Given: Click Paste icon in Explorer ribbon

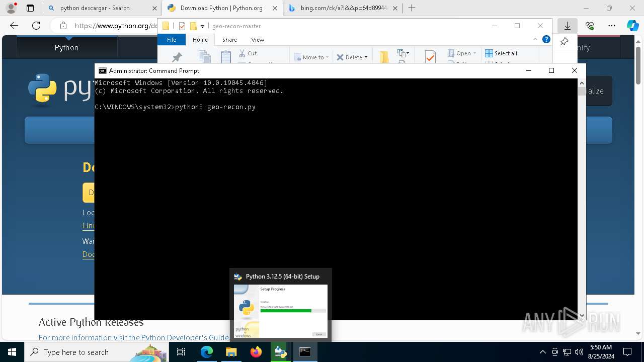Looking at the screenshot, I should point(226,57).
